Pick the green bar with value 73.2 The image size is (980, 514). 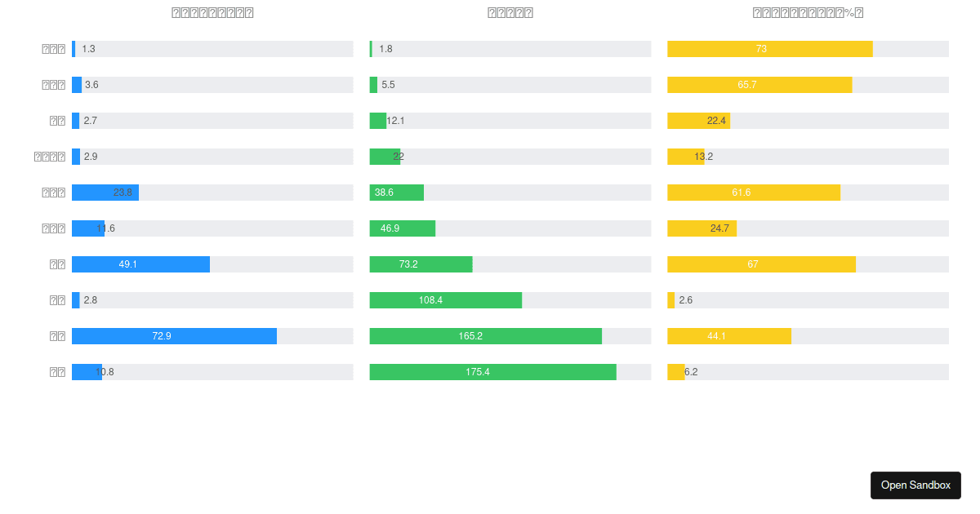421,264
